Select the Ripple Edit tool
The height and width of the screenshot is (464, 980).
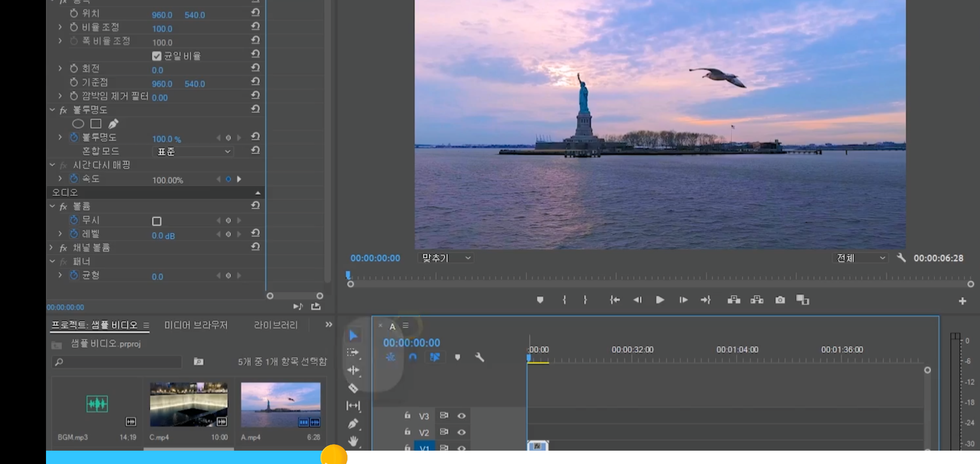353,370
